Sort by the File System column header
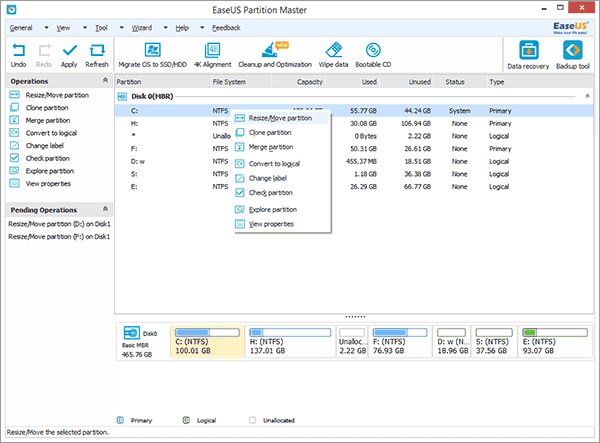This screenshot has width=600, height=443. pos(240,82)
